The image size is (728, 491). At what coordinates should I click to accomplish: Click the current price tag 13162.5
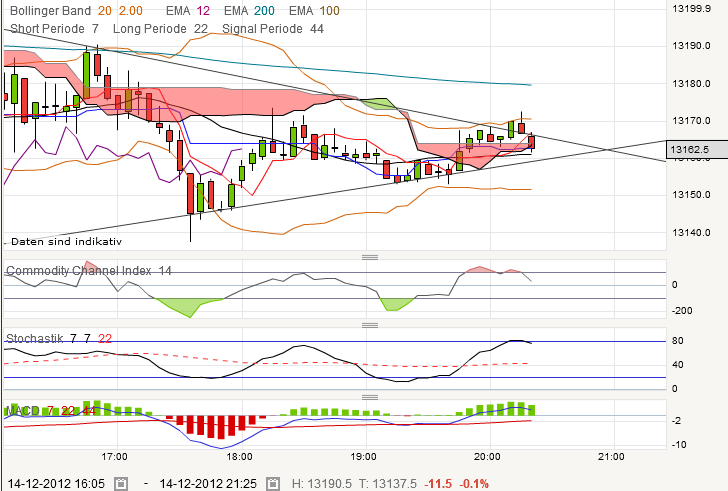coord(697,149)
